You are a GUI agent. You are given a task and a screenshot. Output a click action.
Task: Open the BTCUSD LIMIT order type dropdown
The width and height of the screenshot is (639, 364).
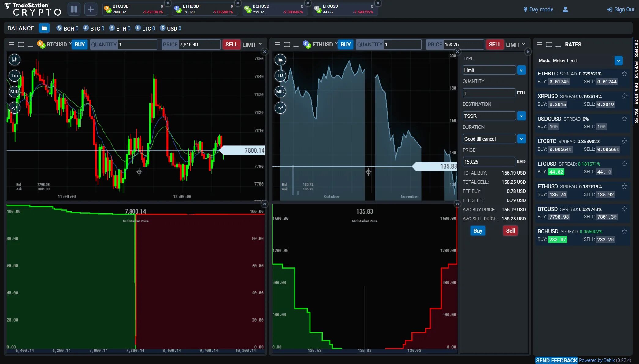tap(252, 45)
